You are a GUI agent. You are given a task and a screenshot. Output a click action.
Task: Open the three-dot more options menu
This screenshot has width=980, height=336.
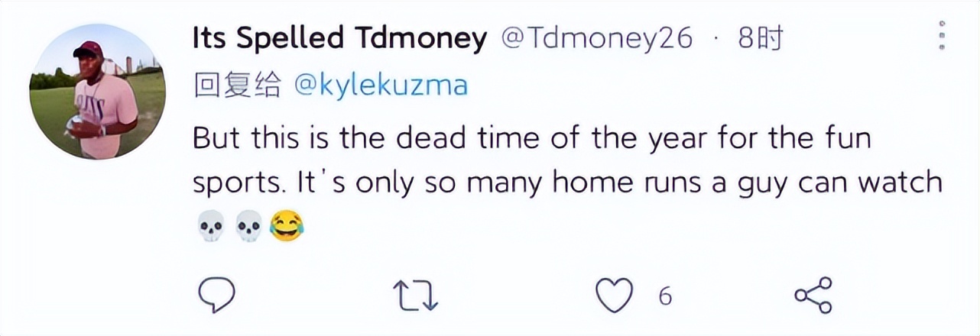942,37
